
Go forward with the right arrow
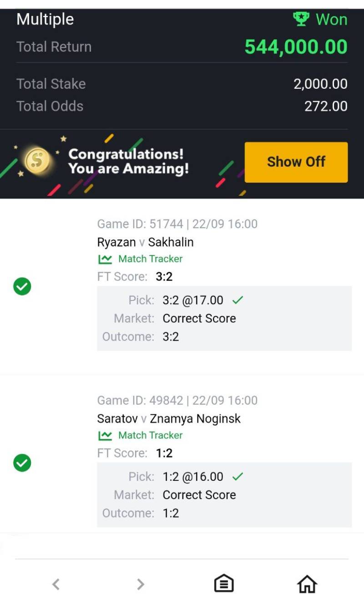tap(141, 584)
